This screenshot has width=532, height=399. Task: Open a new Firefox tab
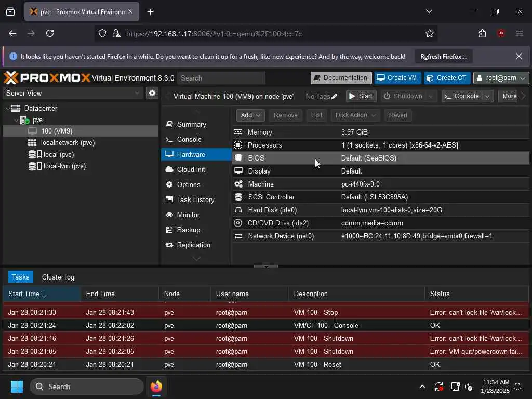[150, 12]
